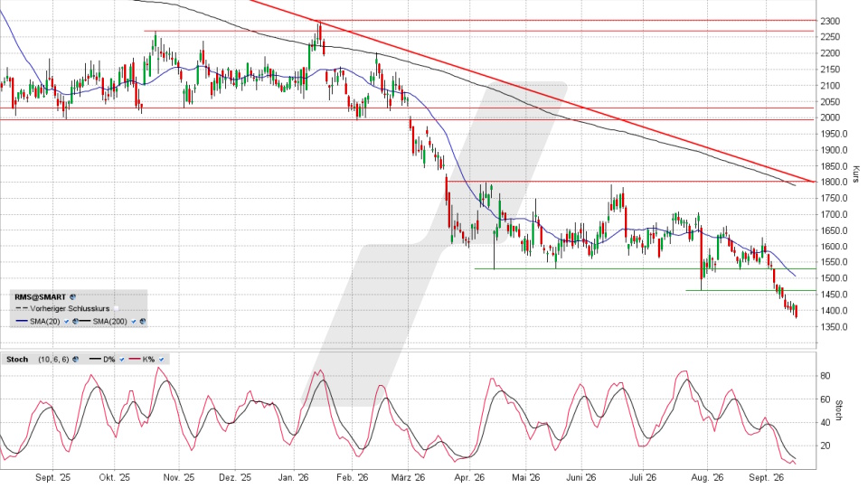This screenshot has width=868, height=488.
Task: Click the Sept. '25 date label
Action: [x=52, y=477]
